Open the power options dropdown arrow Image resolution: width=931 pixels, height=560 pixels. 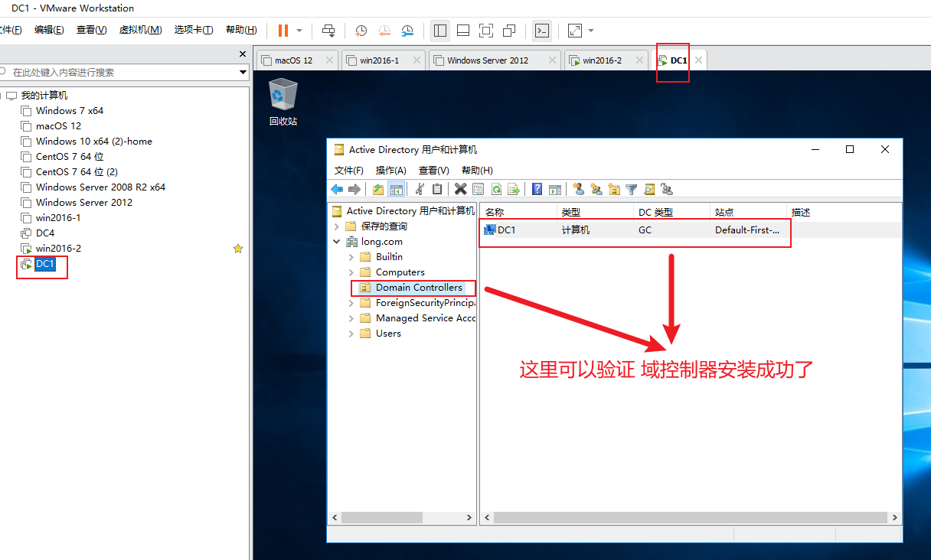click(299, 31)
